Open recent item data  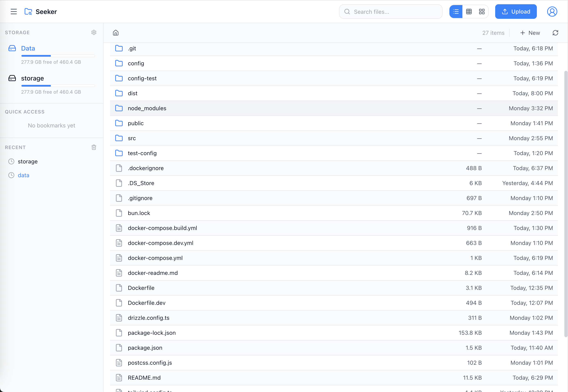pos(24,175)
